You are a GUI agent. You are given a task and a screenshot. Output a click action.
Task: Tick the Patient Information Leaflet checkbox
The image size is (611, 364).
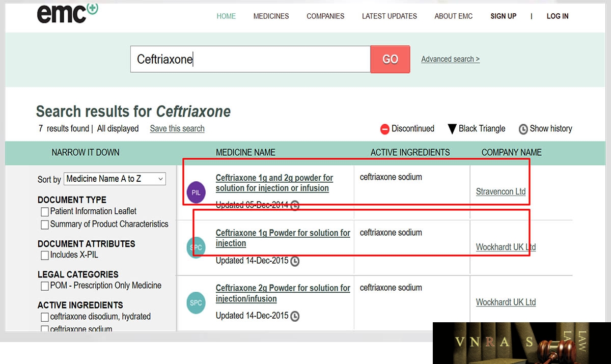(44, 212)
